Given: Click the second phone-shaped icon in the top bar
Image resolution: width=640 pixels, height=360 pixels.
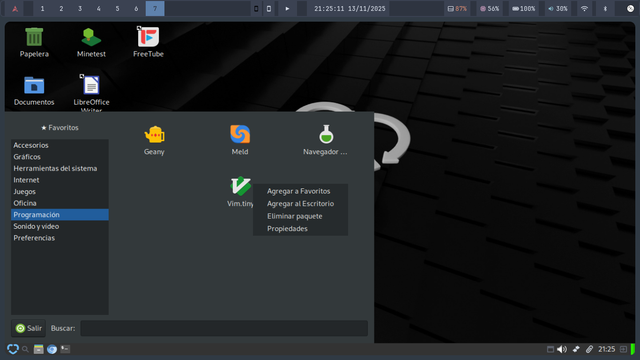Looking at the screenshot, I should (269, 9).
